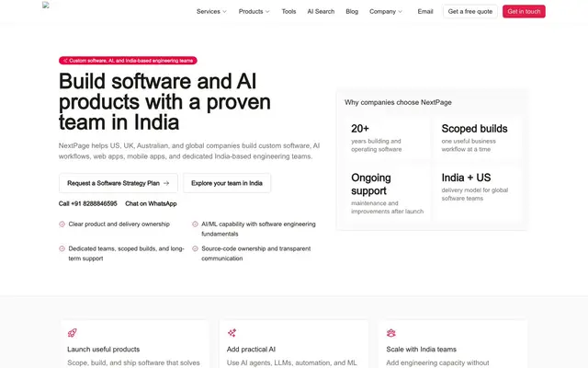Click the red Get in touch button
The height and width of the screenshot is (368, 588).
[x=524, y=12]
